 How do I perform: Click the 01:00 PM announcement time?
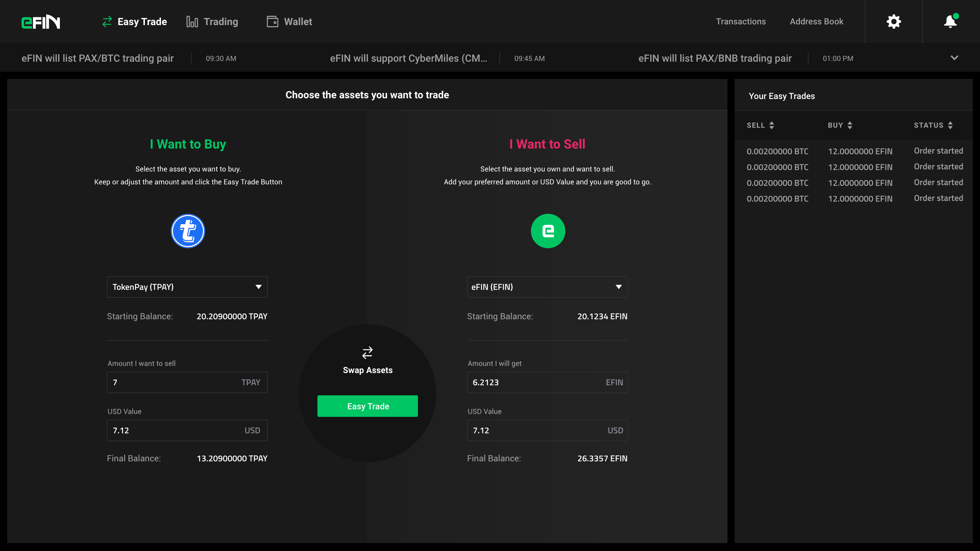838,58
